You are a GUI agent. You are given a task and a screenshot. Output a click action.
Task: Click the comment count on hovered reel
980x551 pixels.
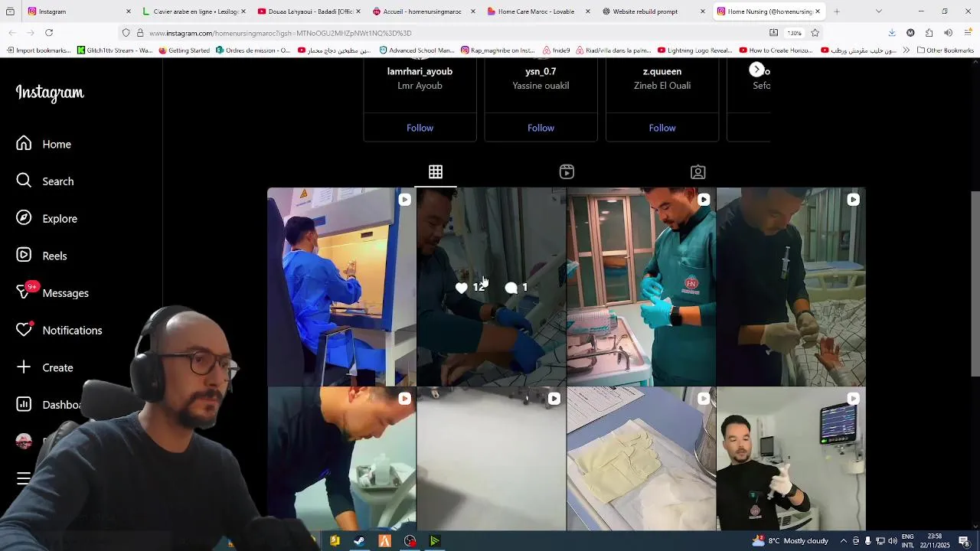coord(517,288)
